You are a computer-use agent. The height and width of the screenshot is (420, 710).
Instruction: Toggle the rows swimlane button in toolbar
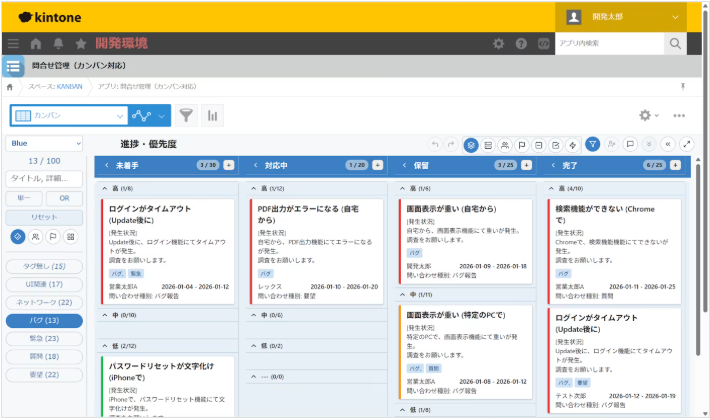(x=488, y=145)
